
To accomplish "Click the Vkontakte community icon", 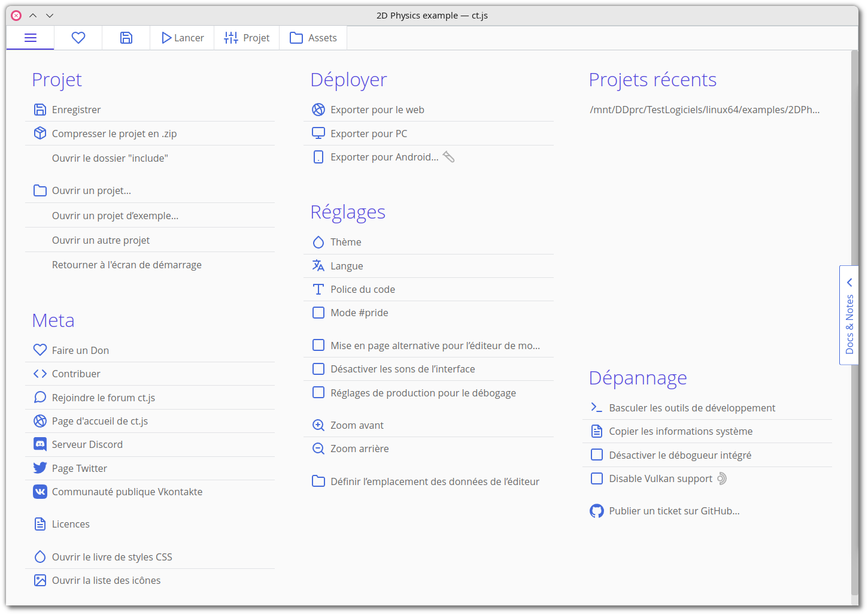I will tap(40, 492).
